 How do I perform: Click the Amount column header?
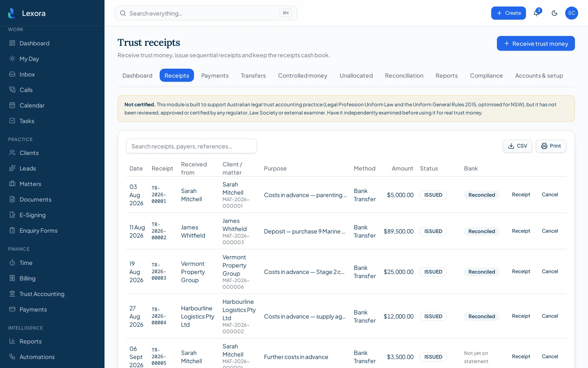click(402, 168)
